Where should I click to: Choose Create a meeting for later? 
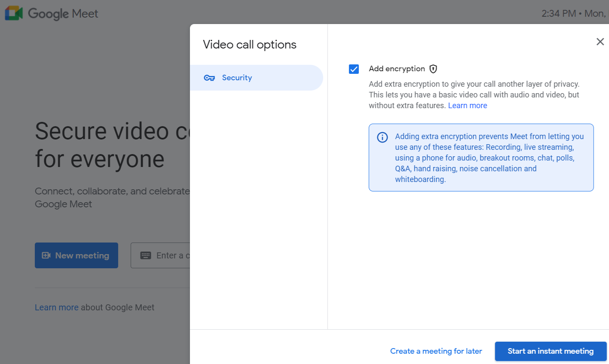coord(436,351)
